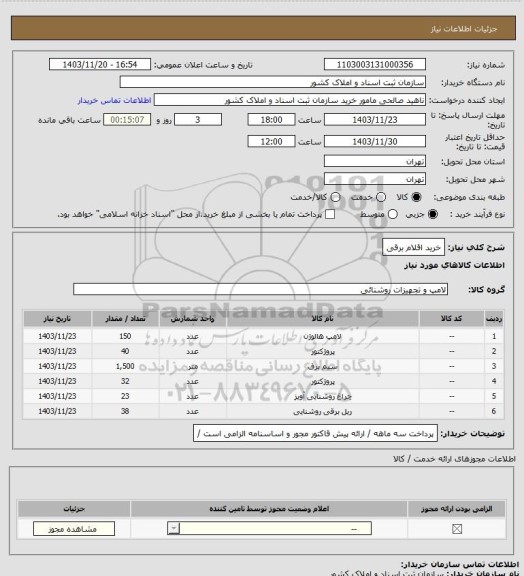Open اطلاعات تماس خریدار link

tap(114, 101)
